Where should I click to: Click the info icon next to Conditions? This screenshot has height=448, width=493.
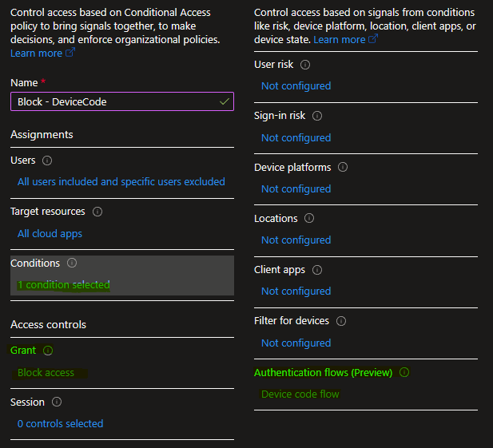pos(72,263)
